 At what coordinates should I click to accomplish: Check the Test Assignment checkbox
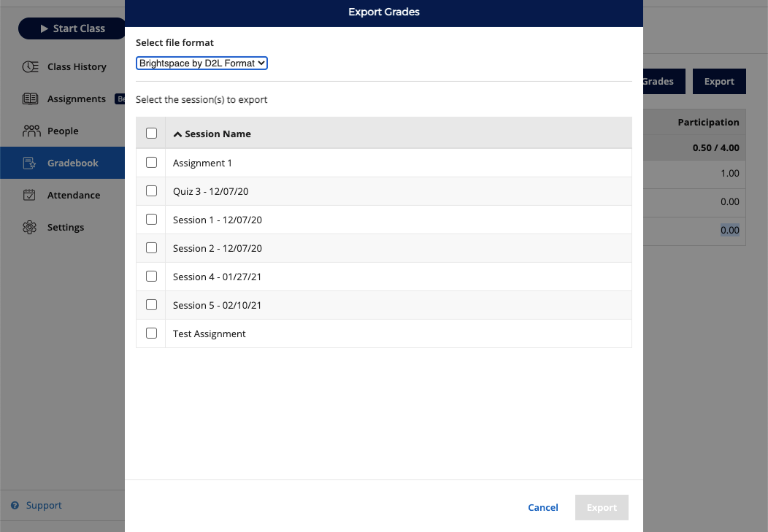coord(151,333)
